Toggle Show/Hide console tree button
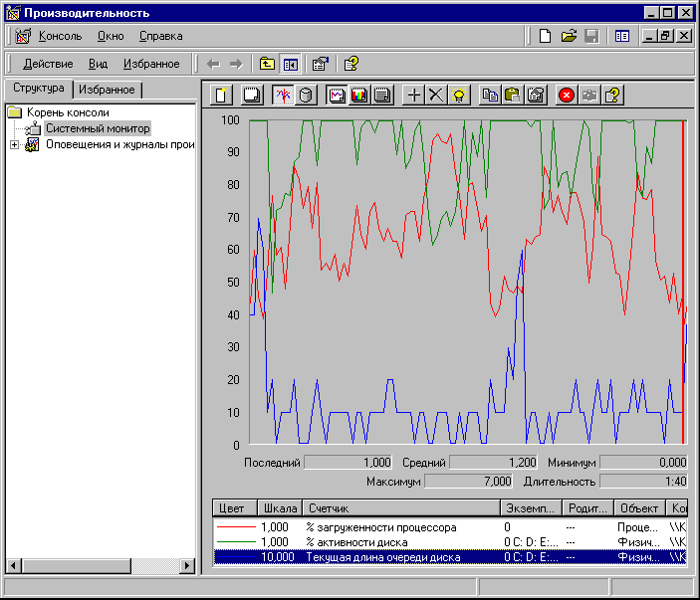Image resolution: width=700 pixels, height=600 pixels. click(x=291, y=64)
